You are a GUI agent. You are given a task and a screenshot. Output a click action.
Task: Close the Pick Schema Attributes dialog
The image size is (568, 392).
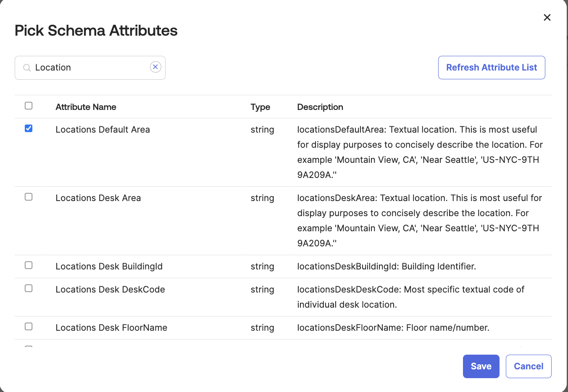point(547,17)
